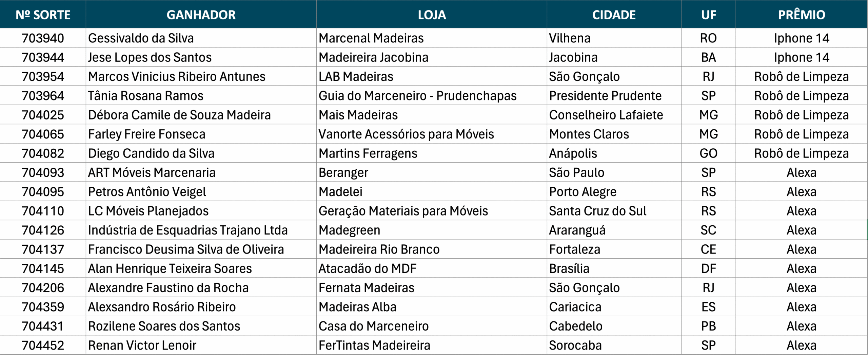Select cell with draw number 703940
868x355 pixels.
click(x=43, y=38)
